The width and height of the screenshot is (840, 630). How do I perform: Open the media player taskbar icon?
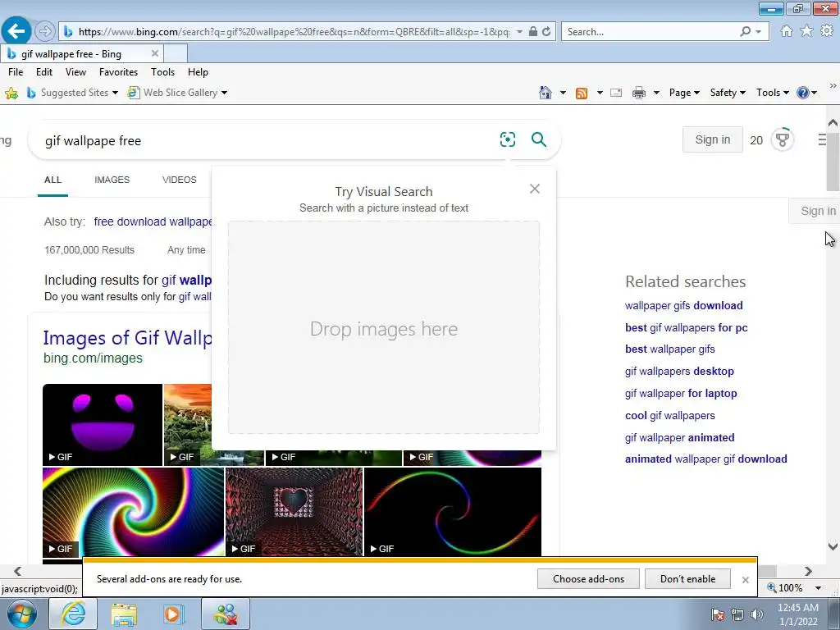173,614
